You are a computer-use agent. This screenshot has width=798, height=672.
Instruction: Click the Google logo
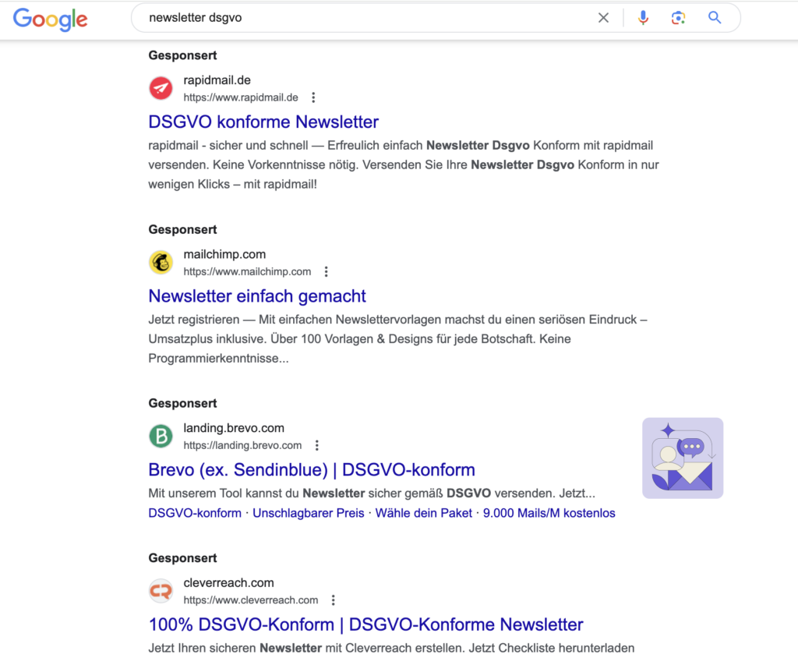point(50,19)
